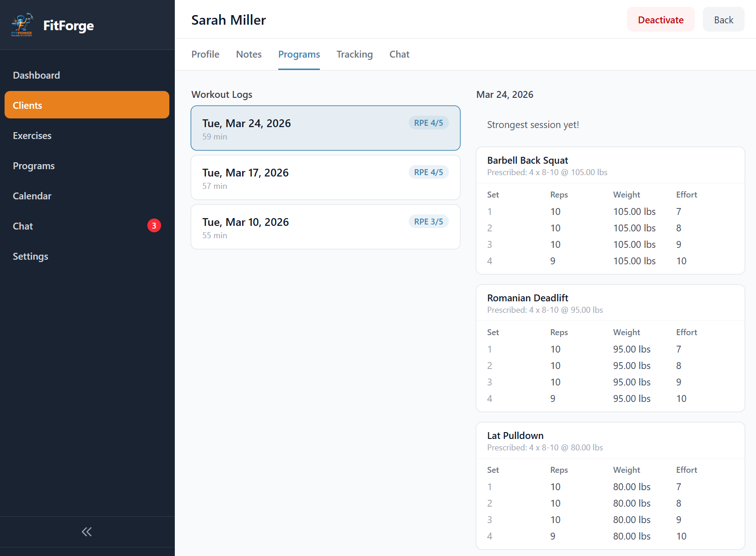Select the Tue, Mar 10, 2026 workout log
This screenshot has width=756, height=556.
tap(325, 227)
